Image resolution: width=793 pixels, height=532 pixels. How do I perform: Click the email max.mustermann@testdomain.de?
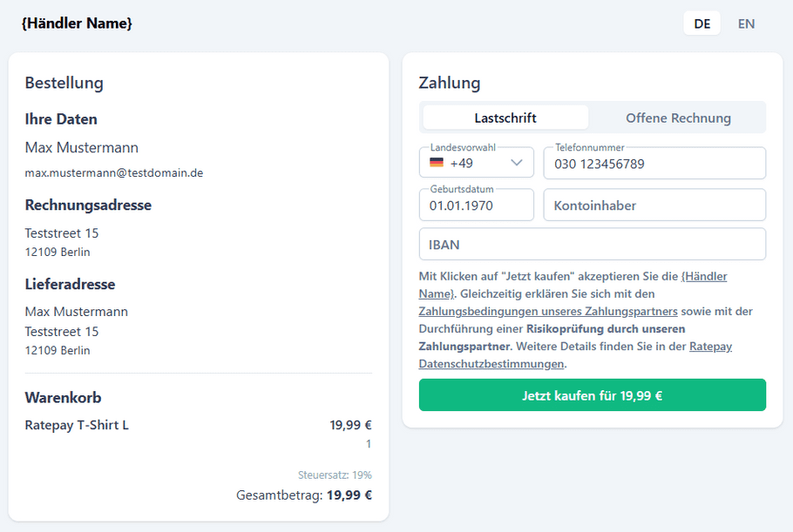(x=114, y=172)
